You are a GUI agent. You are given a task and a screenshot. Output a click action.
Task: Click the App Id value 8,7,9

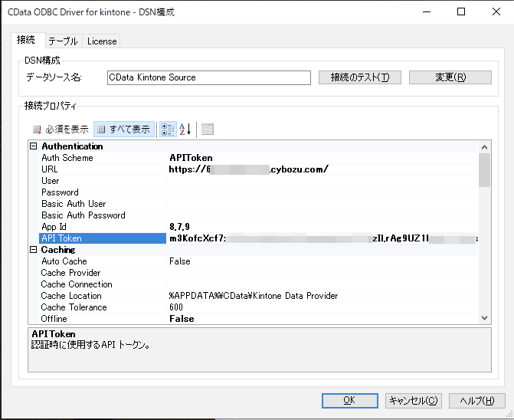[x=179, y=227]
